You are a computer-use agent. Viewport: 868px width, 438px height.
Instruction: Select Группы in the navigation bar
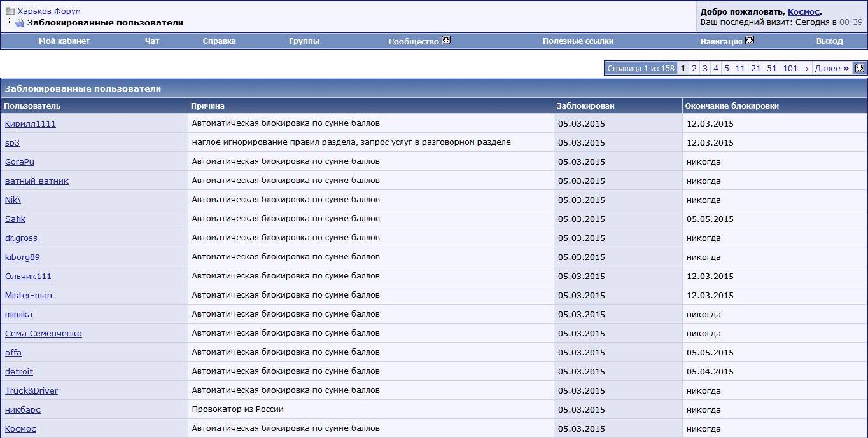click(x=304, y=41)
